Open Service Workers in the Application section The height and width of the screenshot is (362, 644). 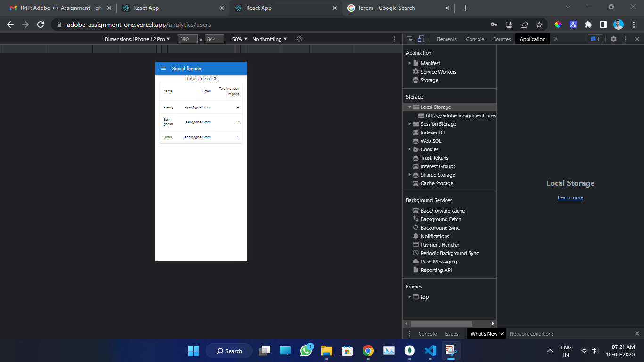pos(438,72)
